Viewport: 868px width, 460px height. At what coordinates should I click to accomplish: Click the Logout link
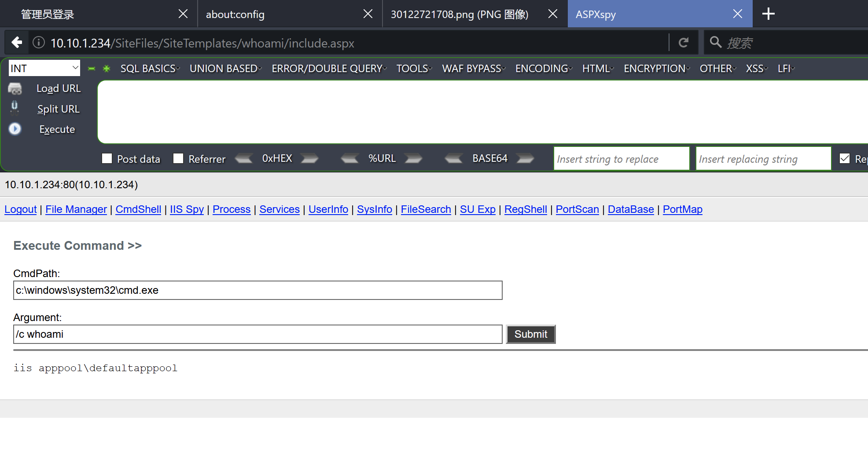click(x=21, y=209)
